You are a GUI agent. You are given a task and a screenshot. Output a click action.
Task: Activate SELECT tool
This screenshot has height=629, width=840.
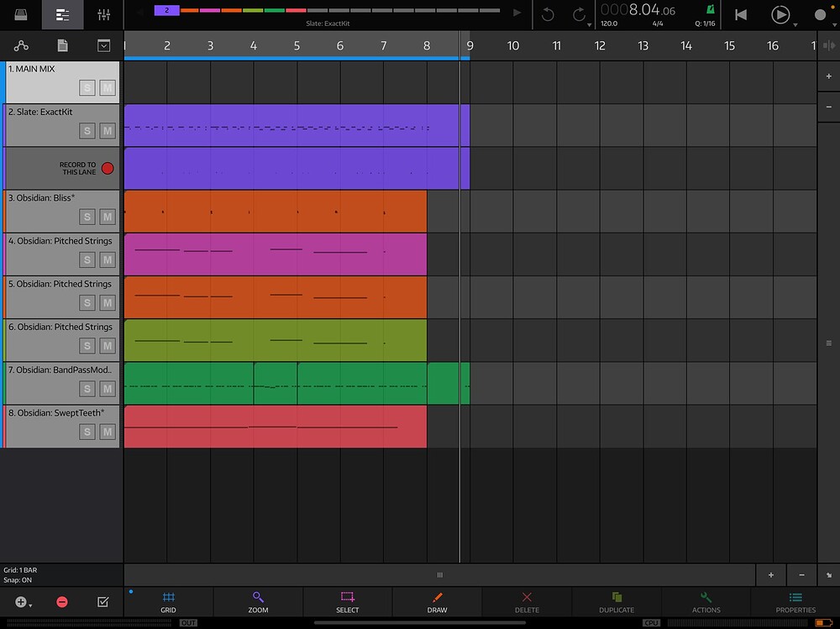tap(348, 602)
